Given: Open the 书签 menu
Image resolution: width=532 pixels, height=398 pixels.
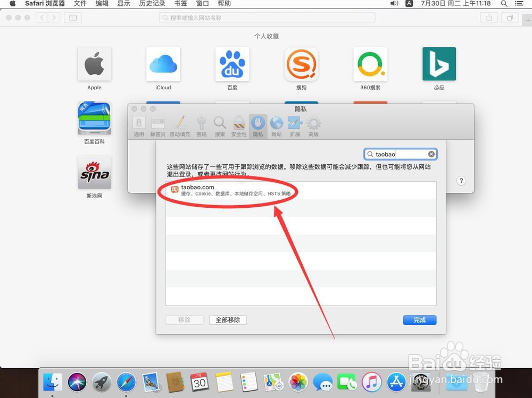Looking at the screenshot, I should click(x=180, y=4).
